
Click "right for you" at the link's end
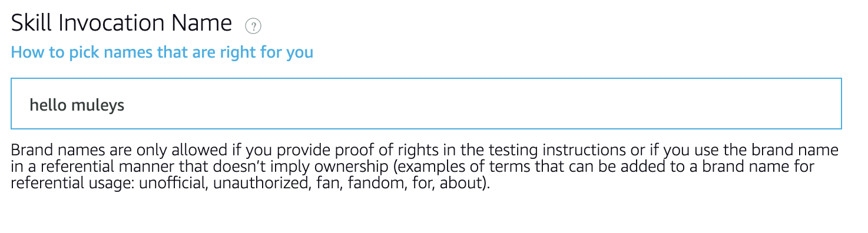(266, 52)
